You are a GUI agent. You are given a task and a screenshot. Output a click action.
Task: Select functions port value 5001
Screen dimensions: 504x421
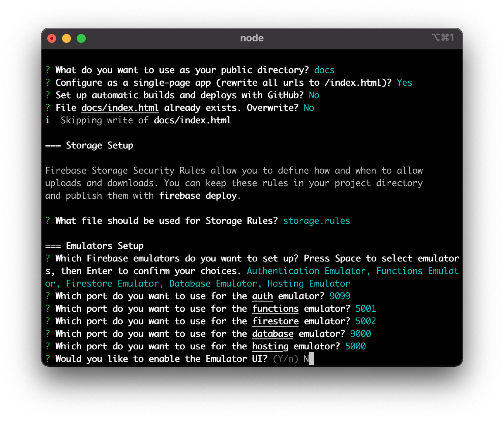click(x=366, y=309)
